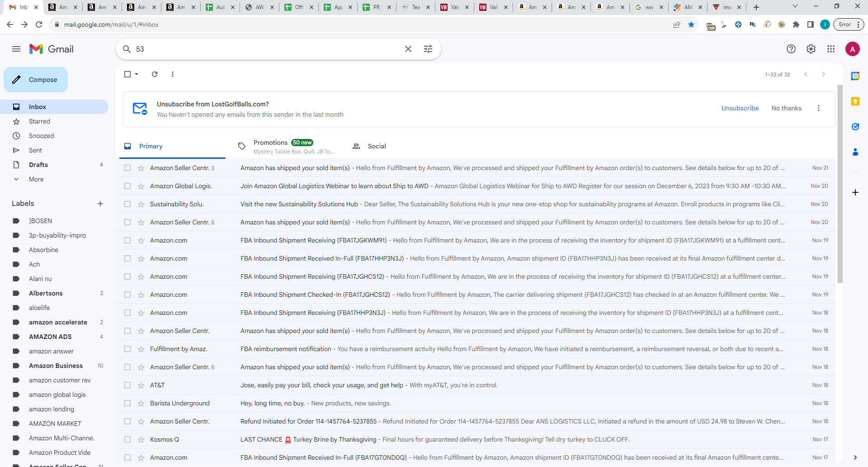Click No thanks on unsubscribe suggestion
868x467 pixels.
(x=786, y=108)
